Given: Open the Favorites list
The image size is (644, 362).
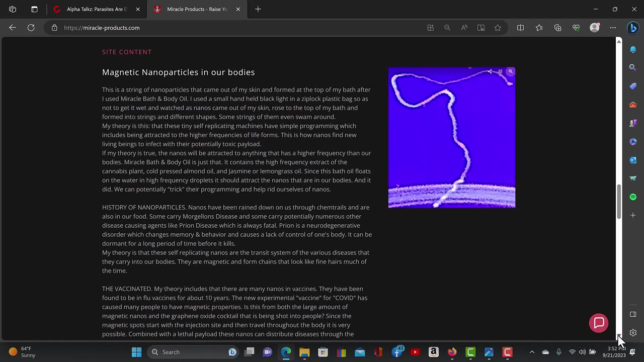Looking at the screenshot, I should 539,28.
